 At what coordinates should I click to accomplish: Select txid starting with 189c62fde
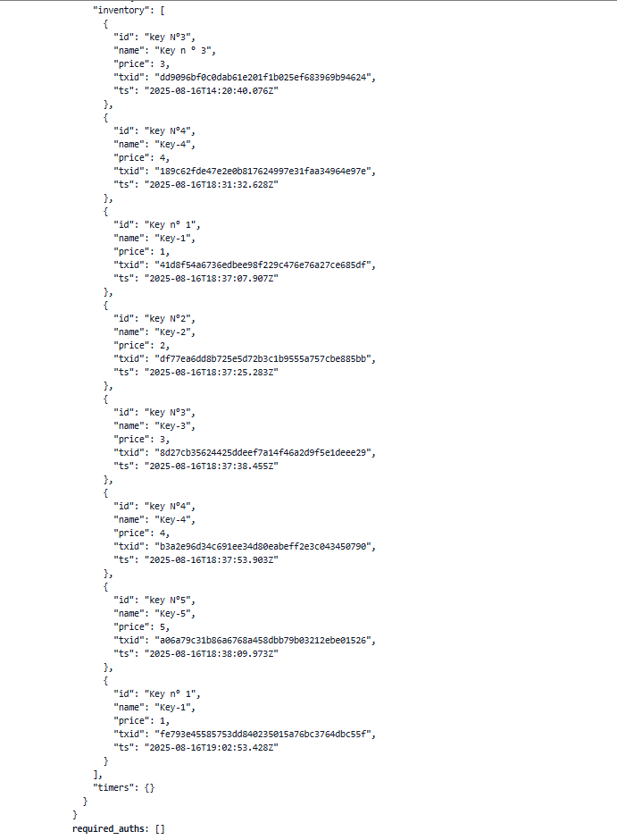point(263,171)
